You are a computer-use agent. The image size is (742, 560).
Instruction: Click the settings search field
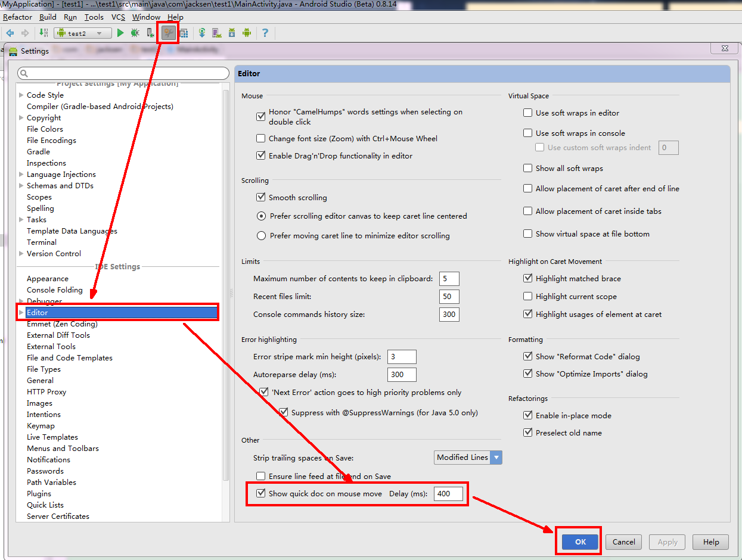(123, 73)
